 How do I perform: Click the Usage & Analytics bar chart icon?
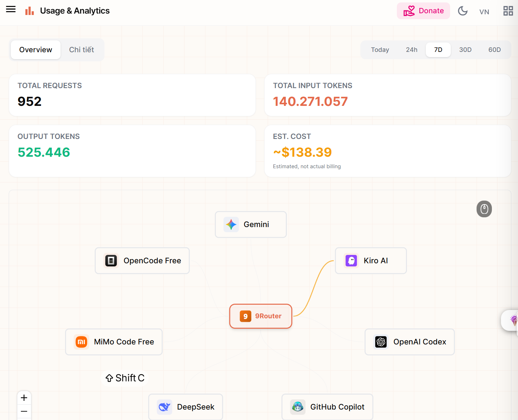pyautogui.click(x=30, y=11)
